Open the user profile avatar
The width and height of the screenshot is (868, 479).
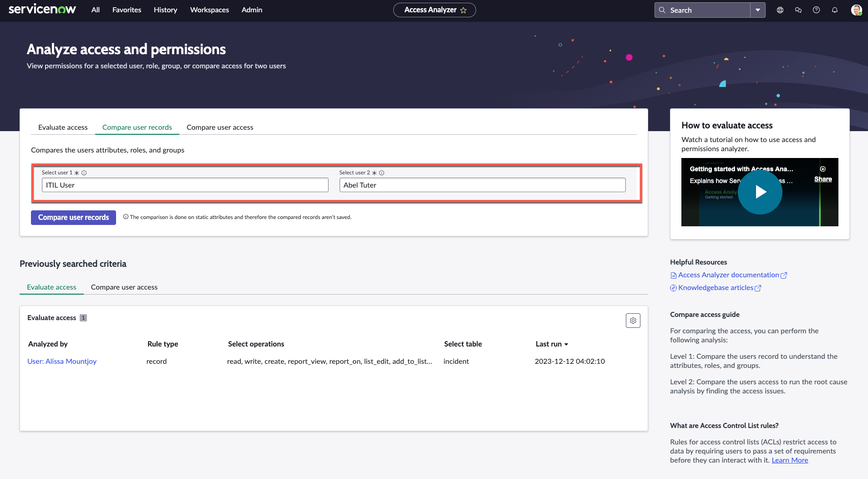pos(856,10)
